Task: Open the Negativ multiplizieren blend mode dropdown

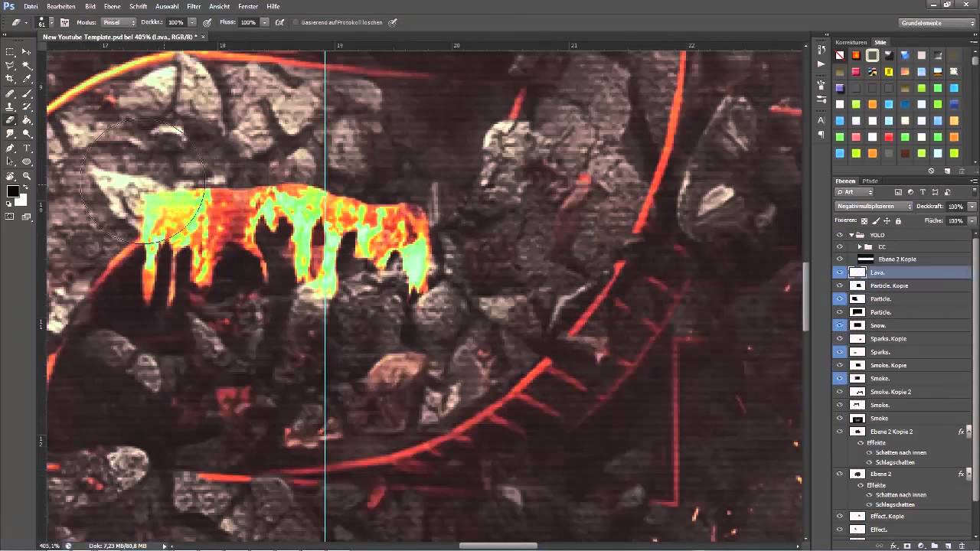Action: point(874,207)
